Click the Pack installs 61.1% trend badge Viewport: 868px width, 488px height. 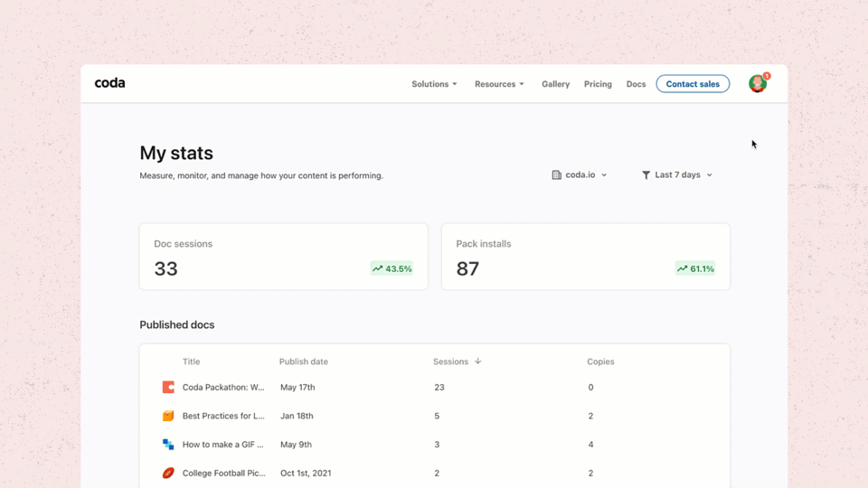click(695, 268)
